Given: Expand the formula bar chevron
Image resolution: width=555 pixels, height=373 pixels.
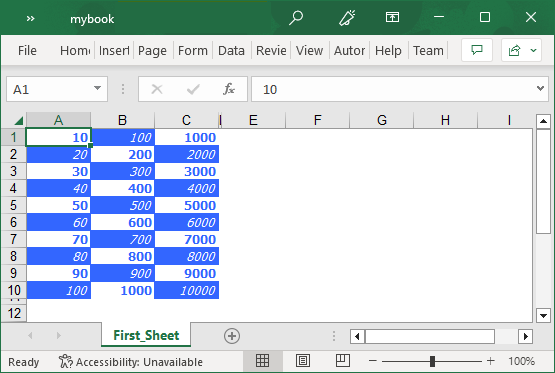Looking at the screenshot, I should coord(540,88).
